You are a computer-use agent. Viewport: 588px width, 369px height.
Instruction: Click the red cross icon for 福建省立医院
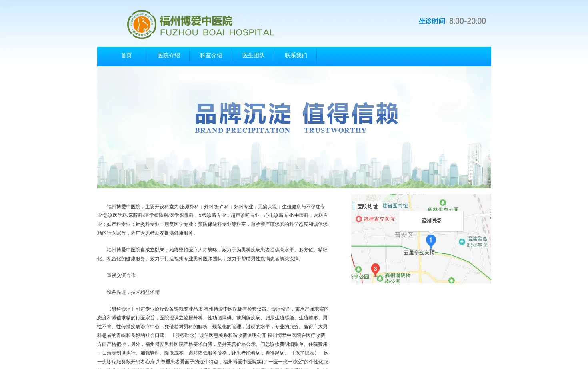point(359,219)
